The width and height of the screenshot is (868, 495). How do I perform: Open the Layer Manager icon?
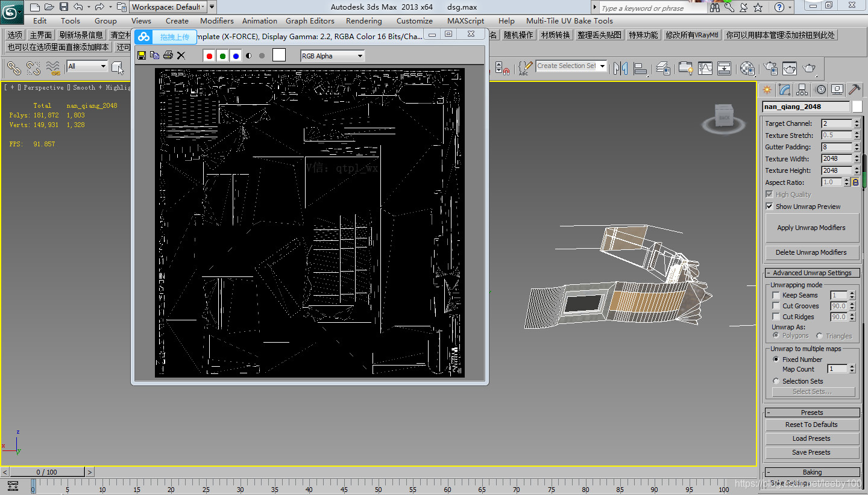664,67
